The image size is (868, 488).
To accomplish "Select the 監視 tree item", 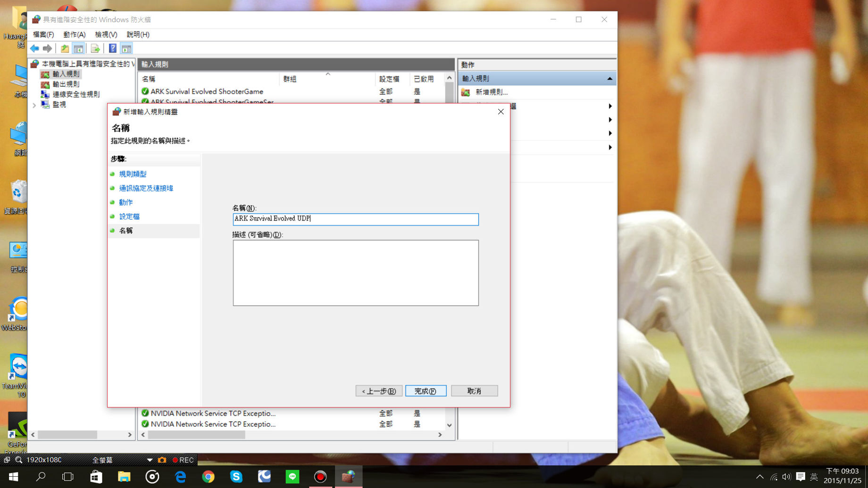I will [x=59, y=105].
